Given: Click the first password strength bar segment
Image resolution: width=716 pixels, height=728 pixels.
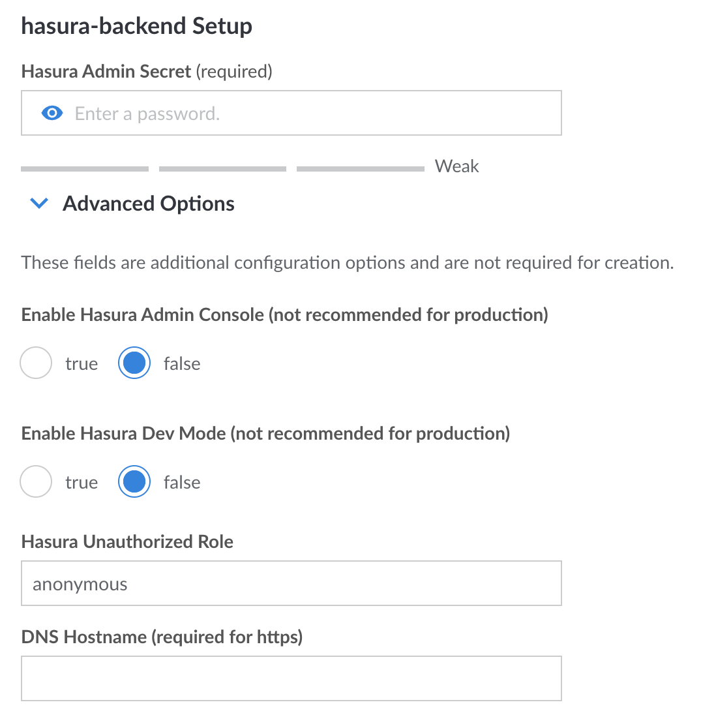Looking at the screenshot, I should (85, 169).
